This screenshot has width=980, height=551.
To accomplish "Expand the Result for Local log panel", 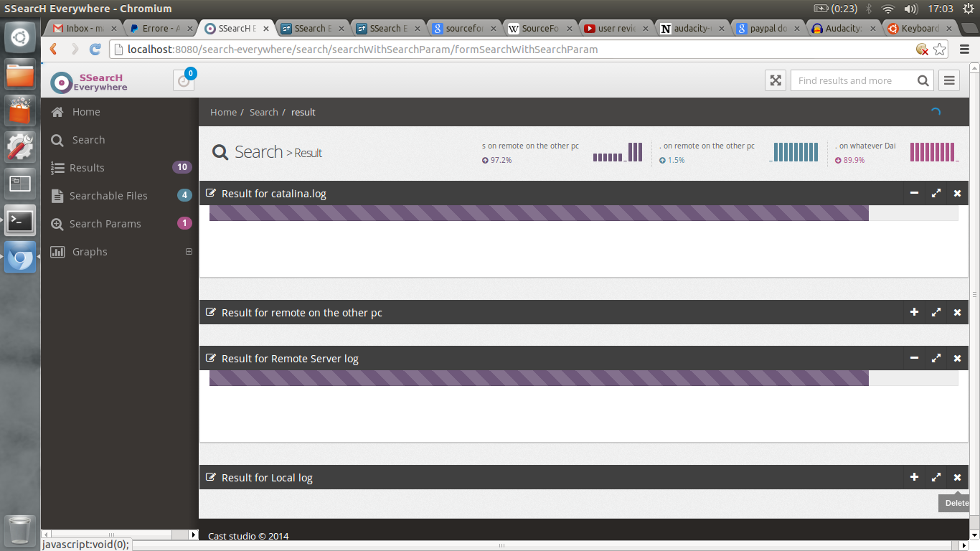I will point(914,477).
